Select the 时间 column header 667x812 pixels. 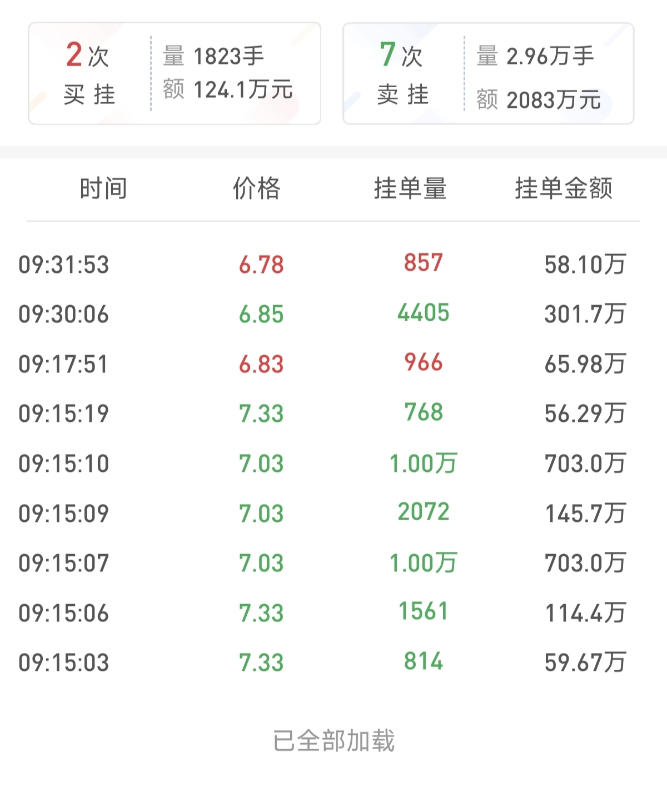click(x=103, y=188)
